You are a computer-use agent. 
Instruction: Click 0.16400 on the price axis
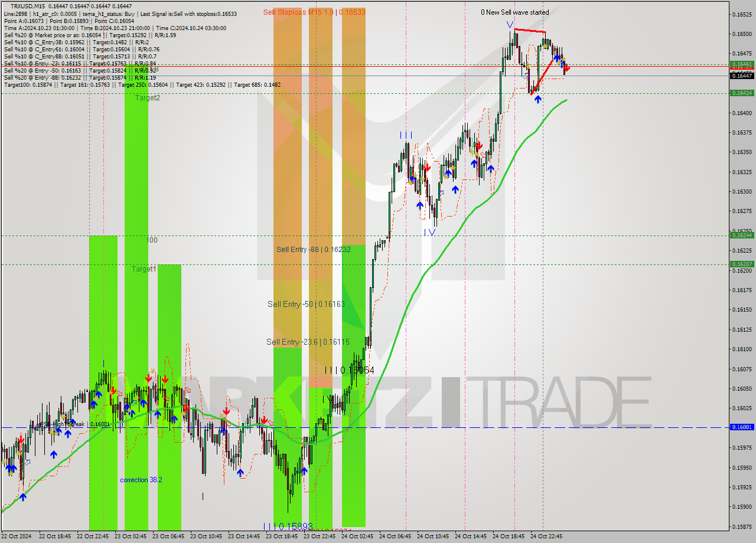pos(742,113)
